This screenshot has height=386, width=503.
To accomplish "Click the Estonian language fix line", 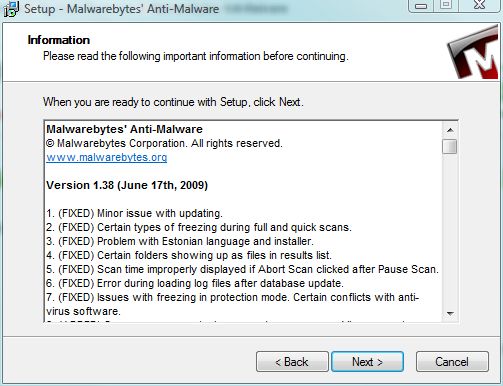I will click(180, 241).
